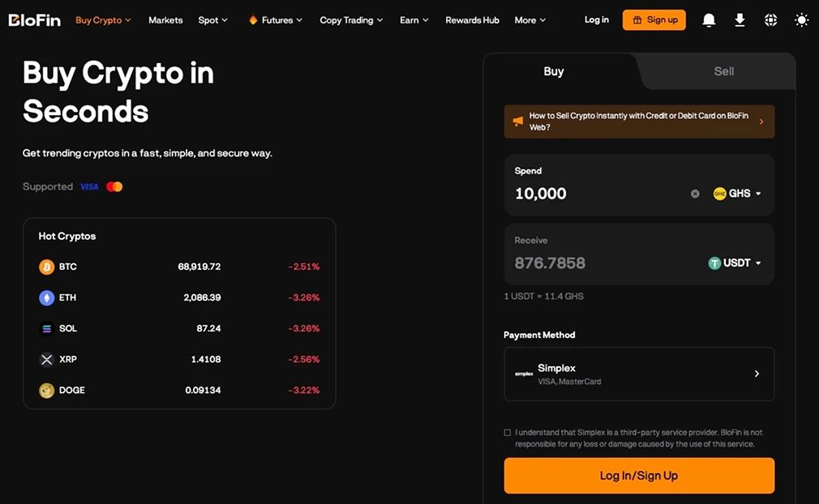Check the Simplex third-party disclaimer checkbox
This screenshot has height=504, width=819.
click(x=507, y=433)
